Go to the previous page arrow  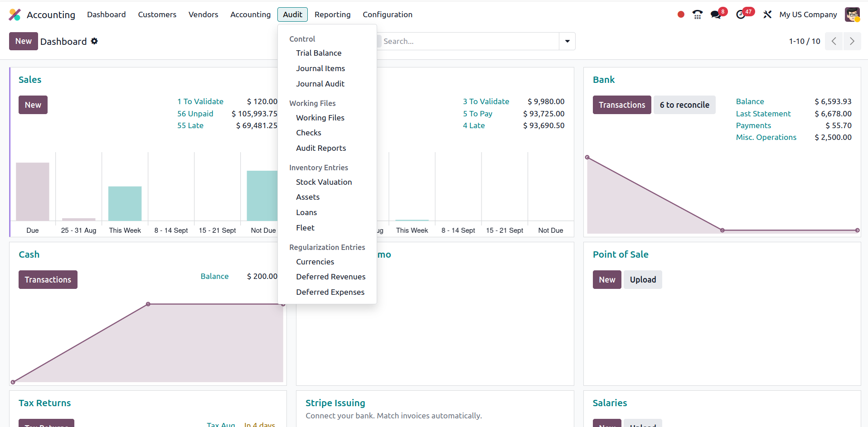834,41
